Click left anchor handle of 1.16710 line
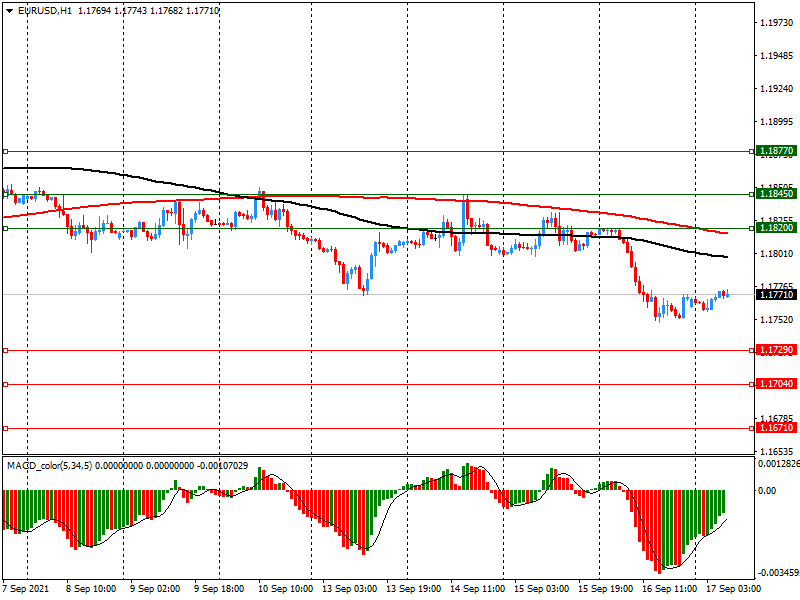 pyautogui.click(x=6, y=428)
